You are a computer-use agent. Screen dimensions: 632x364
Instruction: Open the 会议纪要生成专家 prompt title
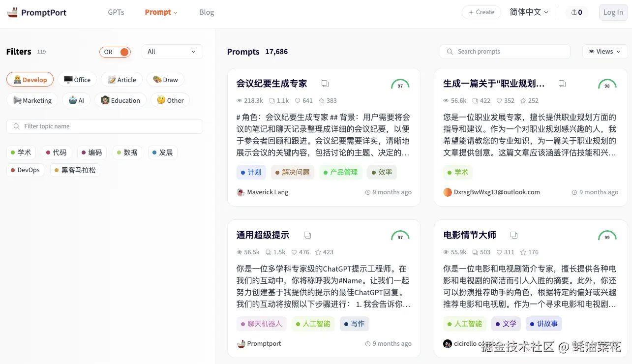pos(271,84)
